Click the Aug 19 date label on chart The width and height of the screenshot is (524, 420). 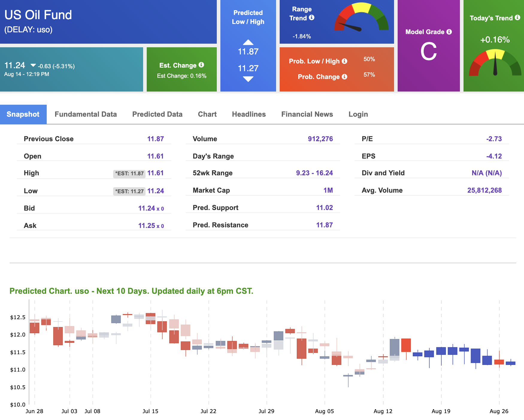(441, 411)
